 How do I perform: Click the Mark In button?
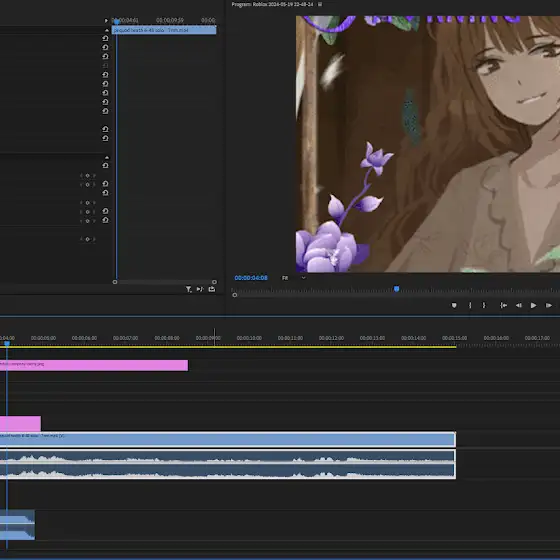[470, 305]
